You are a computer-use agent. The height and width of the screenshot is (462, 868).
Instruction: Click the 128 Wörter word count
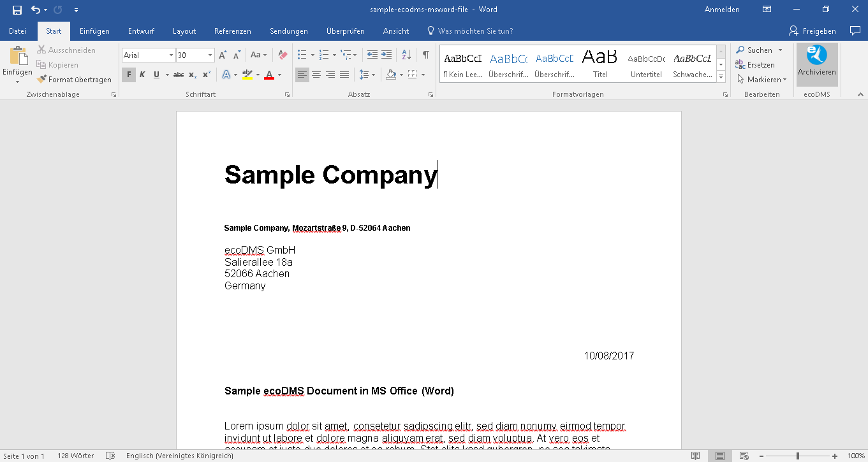coord(75,456)
